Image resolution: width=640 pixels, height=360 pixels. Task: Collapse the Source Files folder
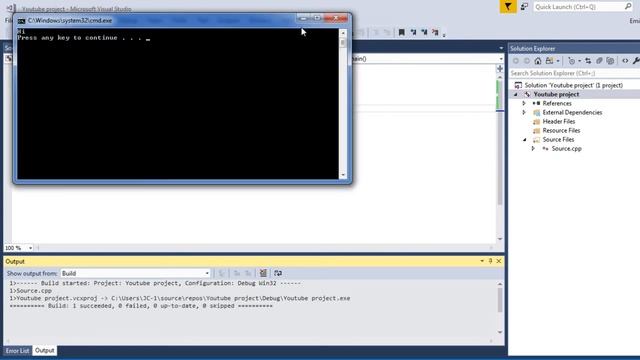[524, 140]
